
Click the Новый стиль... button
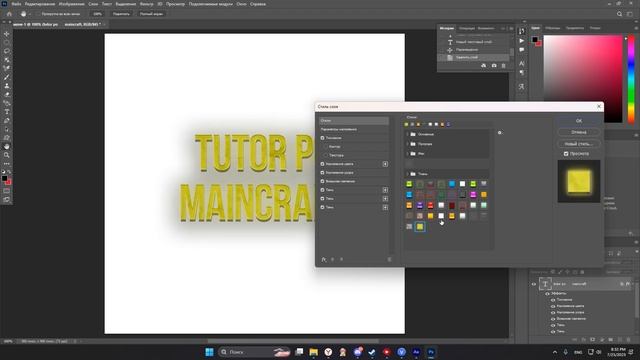point(579,144)
